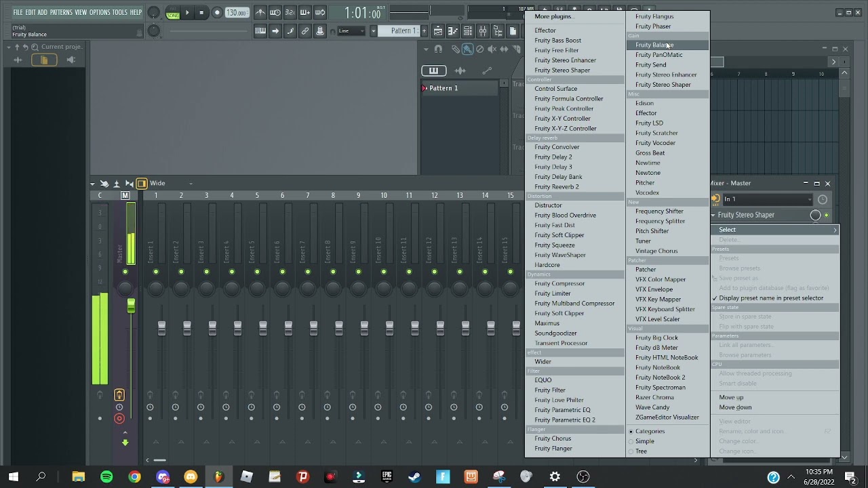This screenshot has width=868, height=488.
Task: Select the browser files tab icon
Action: click(x=44, y=60)
